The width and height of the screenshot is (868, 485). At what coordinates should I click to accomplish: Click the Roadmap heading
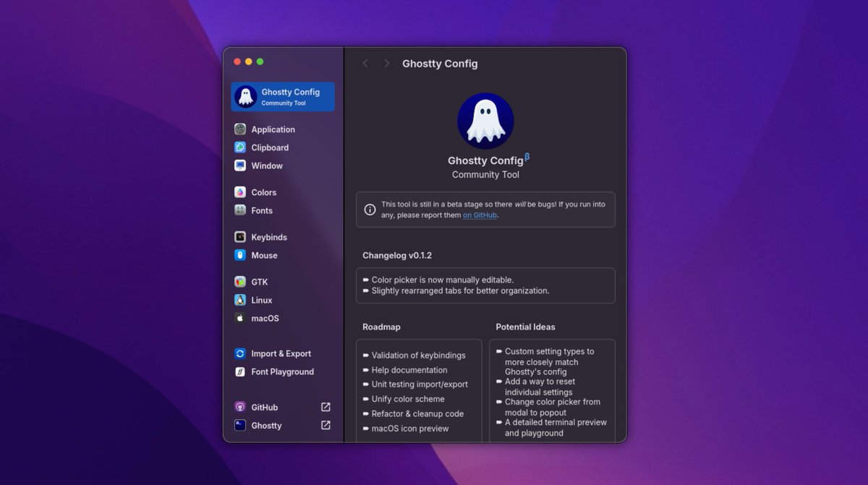pos(381,327)
